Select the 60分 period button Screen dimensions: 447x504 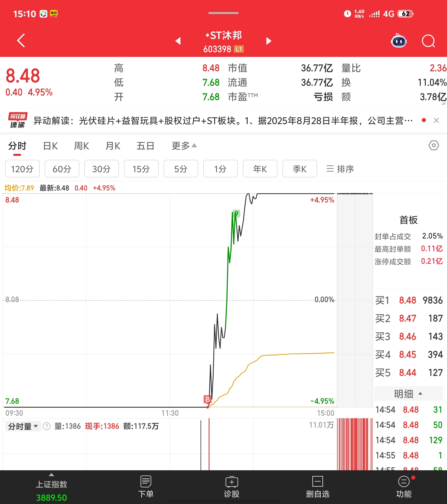pos(62,169)
